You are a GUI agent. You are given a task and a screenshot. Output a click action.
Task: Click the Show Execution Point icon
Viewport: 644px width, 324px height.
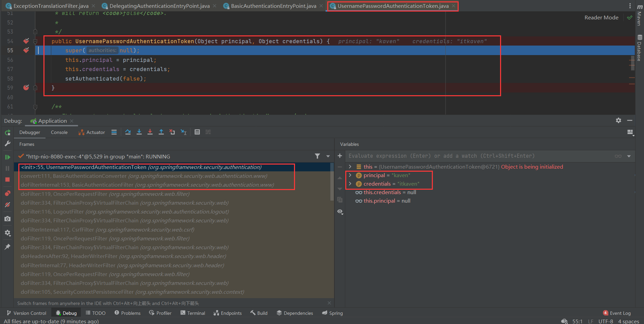coord(114,132)
